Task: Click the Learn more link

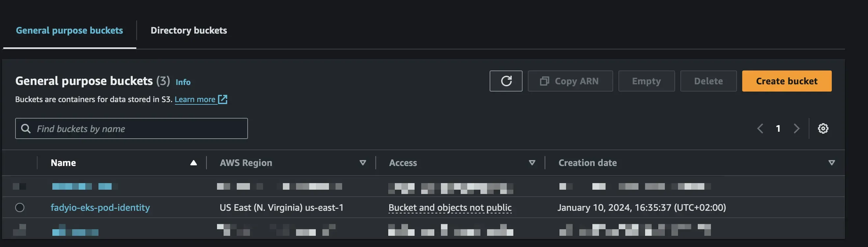Action: [195, 99]
